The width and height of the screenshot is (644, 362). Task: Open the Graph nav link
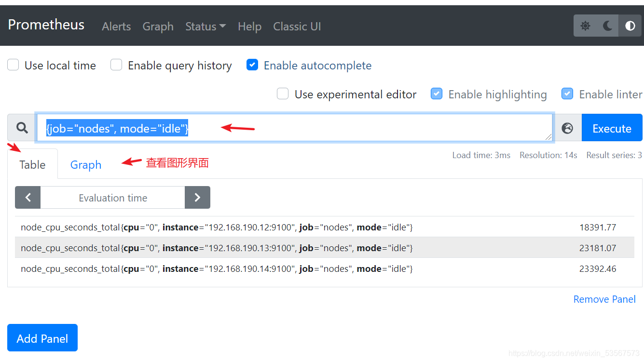tap(158, 27)
